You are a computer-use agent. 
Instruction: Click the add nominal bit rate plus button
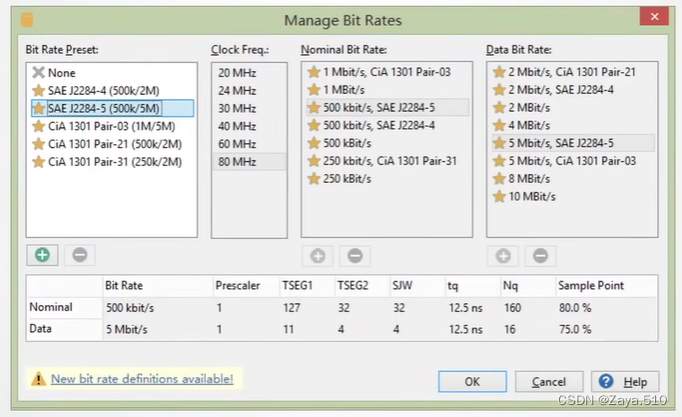tap(318, 256)
